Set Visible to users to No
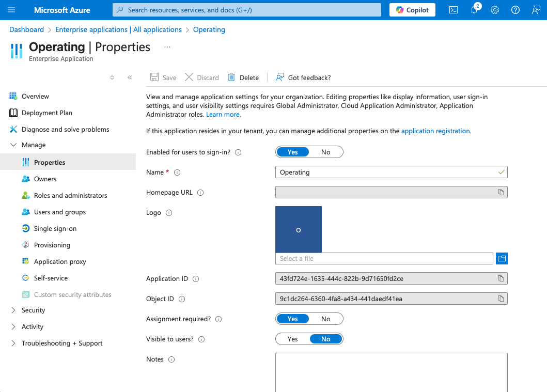The height and width of the screenshot is (392, 547). tap(326, 339)
